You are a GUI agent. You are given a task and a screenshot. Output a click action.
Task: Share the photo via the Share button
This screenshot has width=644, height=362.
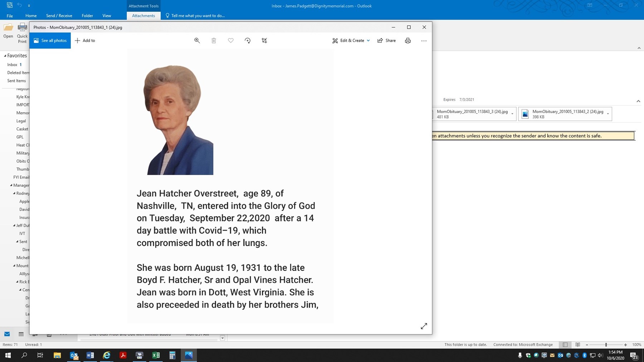click(x=386, y=40)
